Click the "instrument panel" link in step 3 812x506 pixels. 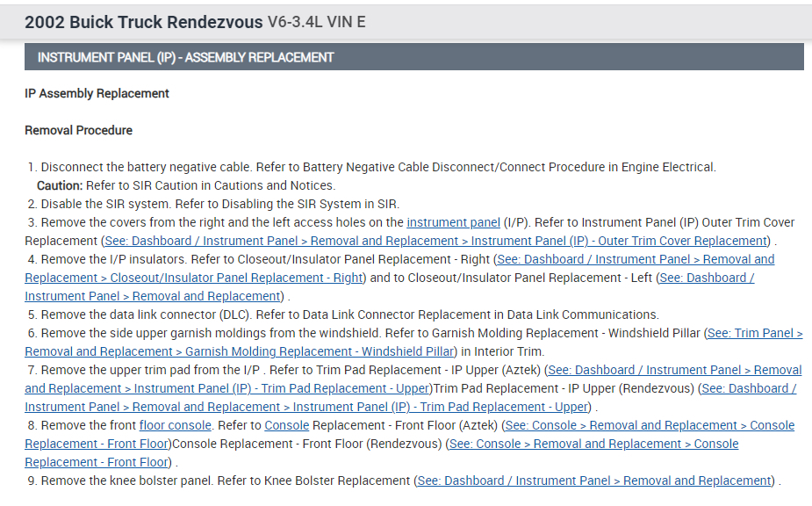(453, 222)
